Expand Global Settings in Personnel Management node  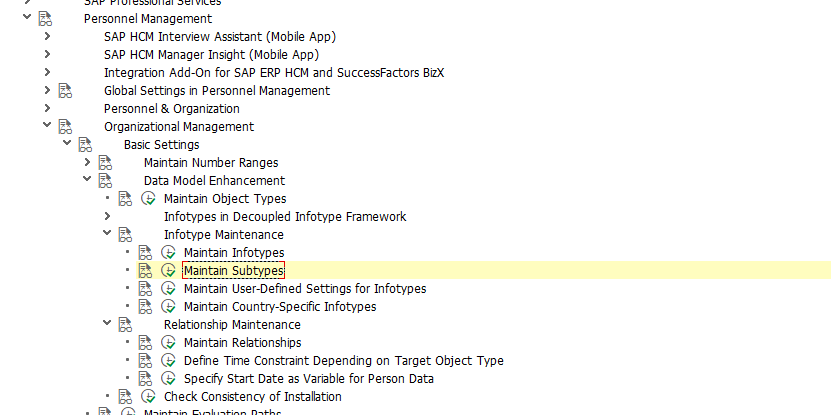(x=47, y=90)
